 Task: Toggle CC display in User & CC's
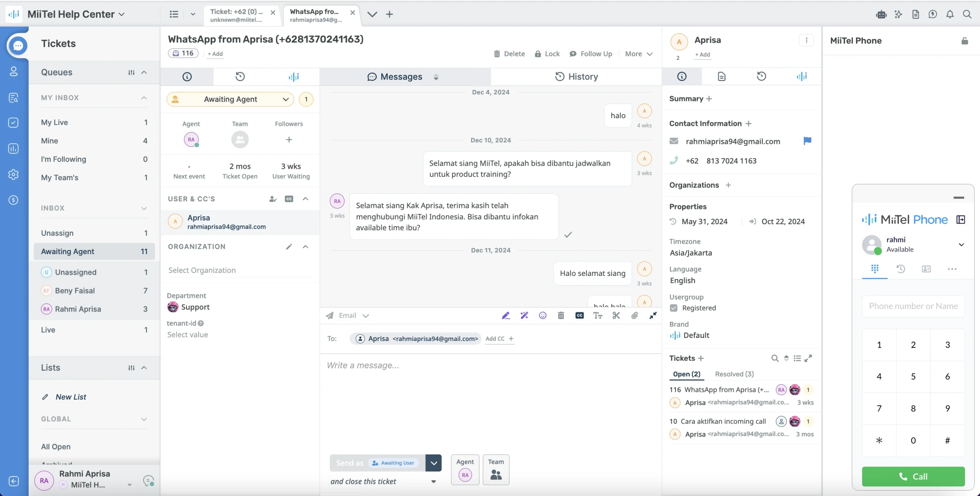pyautogui.click(x=289, y=199)
